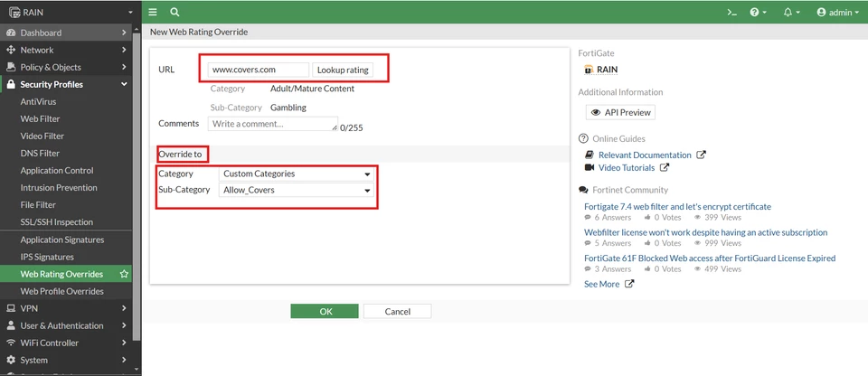Click the sidebar scroll down arrow
This screenshot has width=868, height=376.
(x=137, y=369)
